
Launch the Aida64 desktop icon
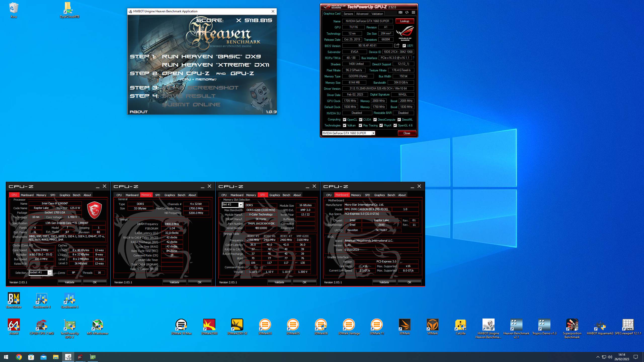coord(14,327)
